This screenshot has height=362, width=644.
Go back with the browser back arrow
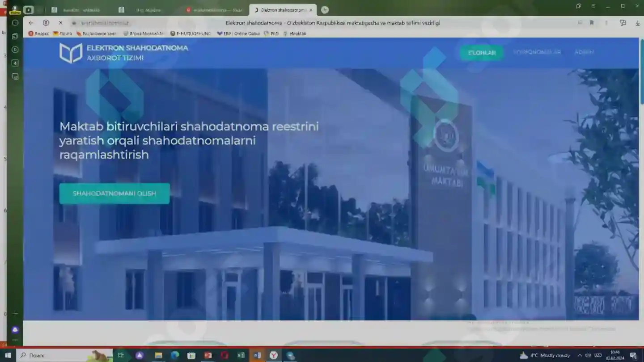[31, 23]
